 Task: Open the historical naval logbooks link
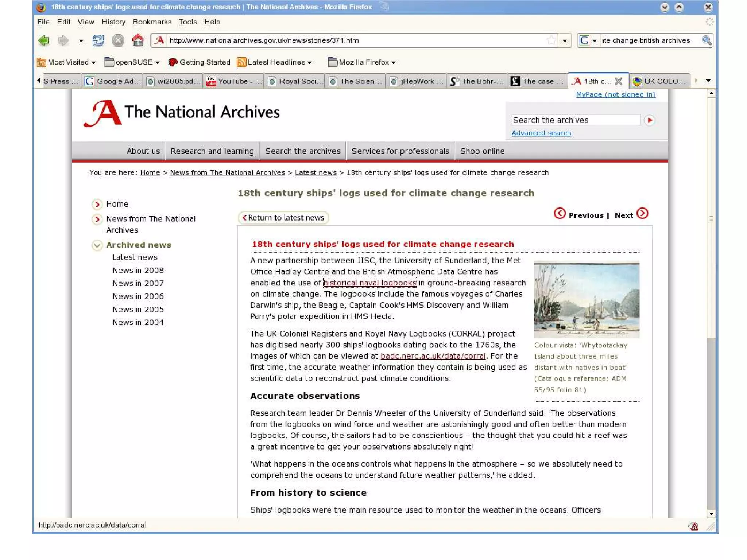pyautogui.click(x=369, y=283)
